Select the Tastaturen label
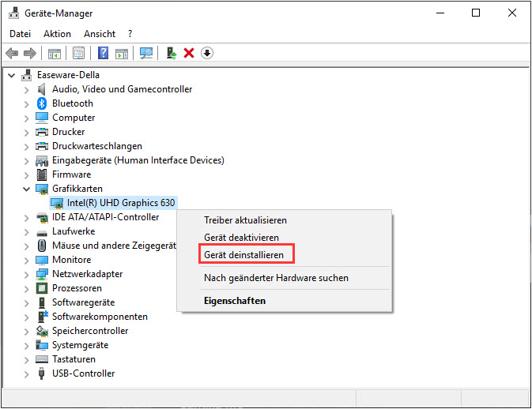The width and height of the screenshot is (532, 409). pos(74,359)
